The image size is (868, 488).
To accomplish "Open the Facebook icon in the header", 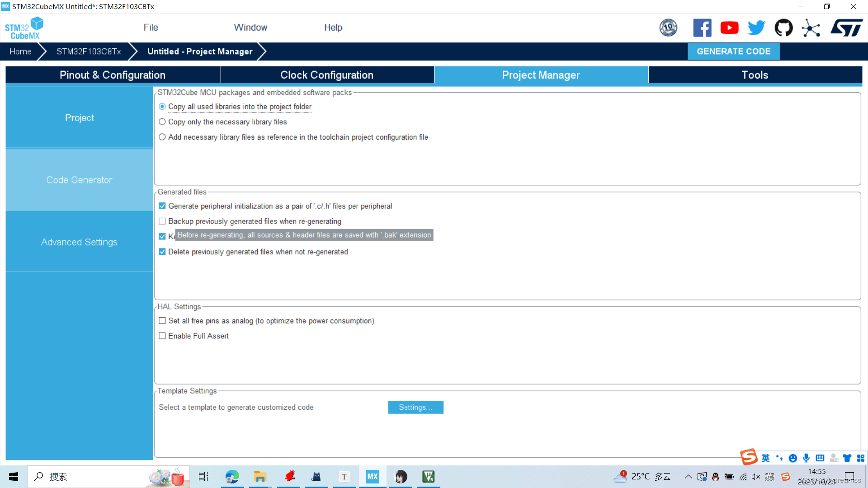I will point(702,28).
